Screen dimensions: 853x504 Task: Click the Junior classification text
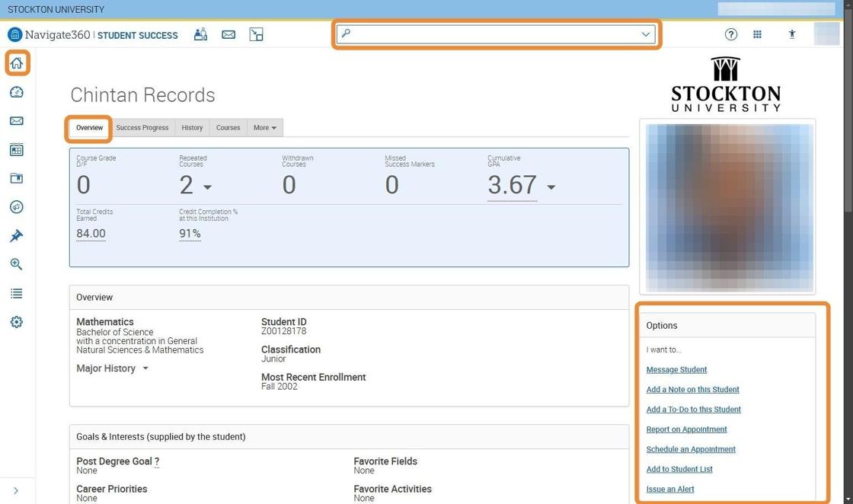(x=273, y=359)
